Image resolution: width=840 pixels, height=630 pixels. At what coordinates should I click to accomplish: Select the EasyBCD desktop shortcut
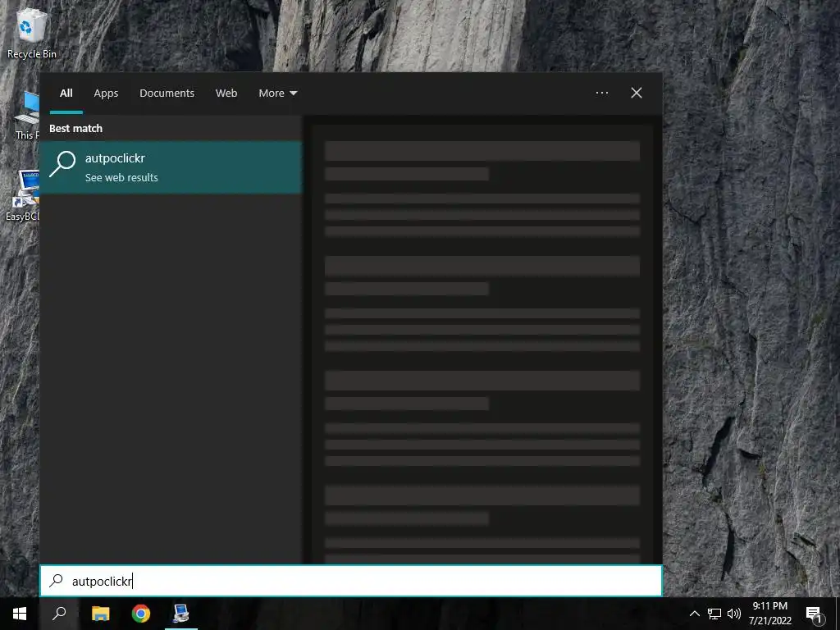23,195
